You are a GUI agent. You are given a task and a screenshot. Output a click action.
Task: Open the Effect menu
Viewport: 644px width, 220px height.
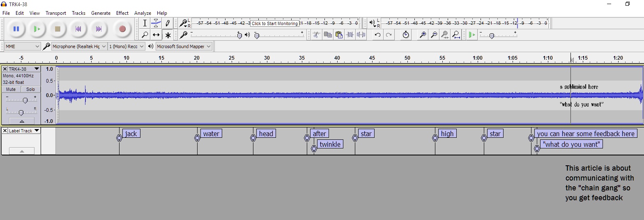(x=122, y=13)
